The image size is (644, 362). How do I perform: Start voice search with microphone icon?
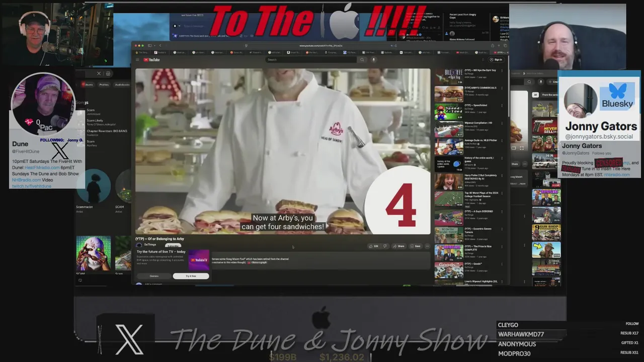coord(373,60)
